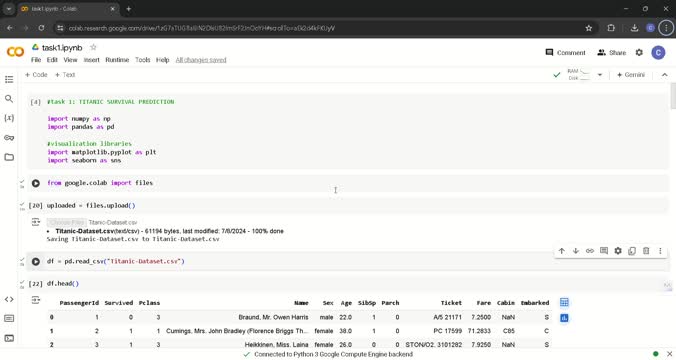
Task: Run the pd.read_csv cell
Action: click(36, 261)
